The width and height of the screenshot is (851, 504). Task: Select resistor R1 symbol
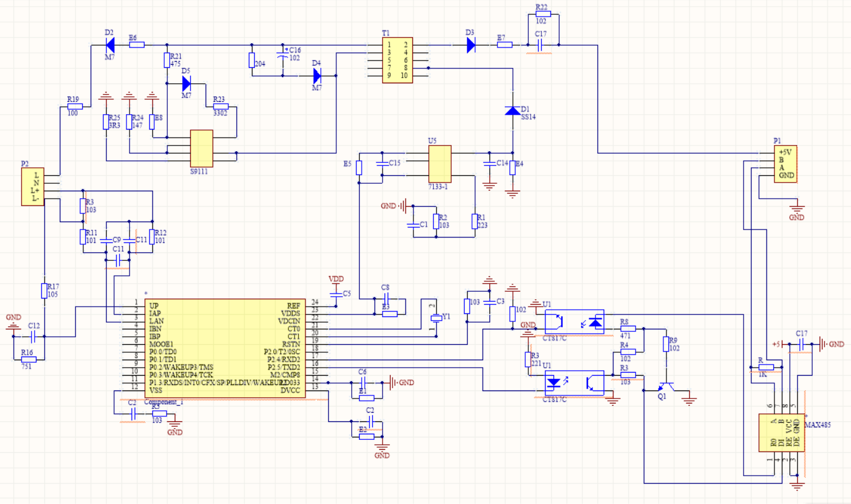click(x=474, y=221)
